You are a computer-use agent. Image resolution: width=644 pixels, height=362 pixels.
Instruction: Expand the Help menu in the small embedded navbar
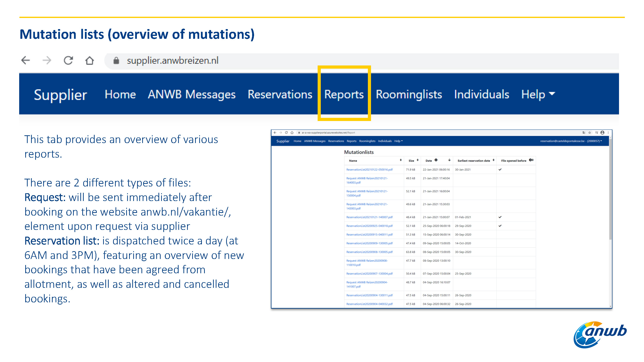pos(398,141)
